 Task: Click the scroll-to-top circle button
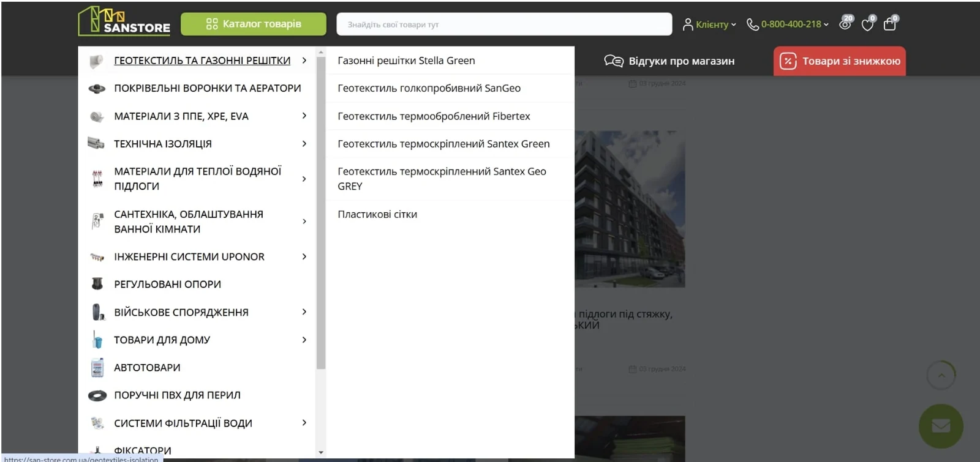941,375
